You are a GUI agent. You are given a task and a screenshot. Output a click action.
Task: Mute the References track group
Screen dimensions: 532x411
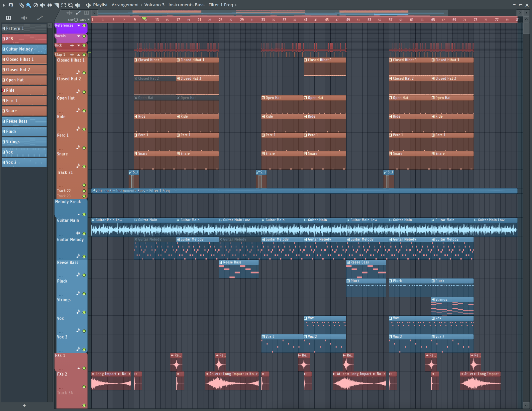click(x=84, y=26)
